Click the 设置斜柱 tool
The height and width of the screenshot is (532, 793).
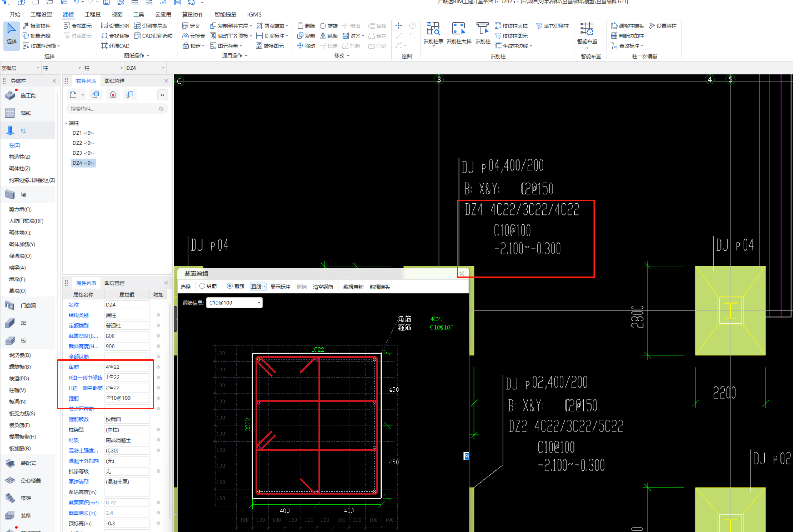pyautogui.click(x=662, y=26)
